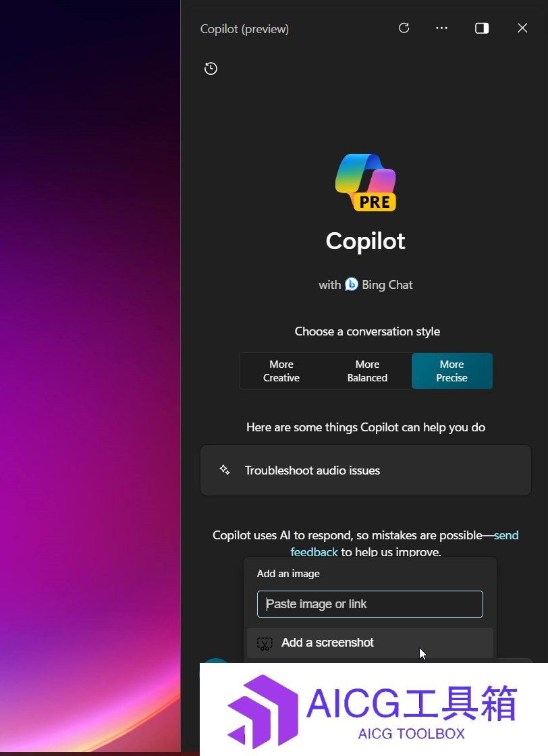The height and width of the screenshot is (756, 548).
Task: Choose Troubleshoot audio issues suggestion
Action: (x=366, y=470)
